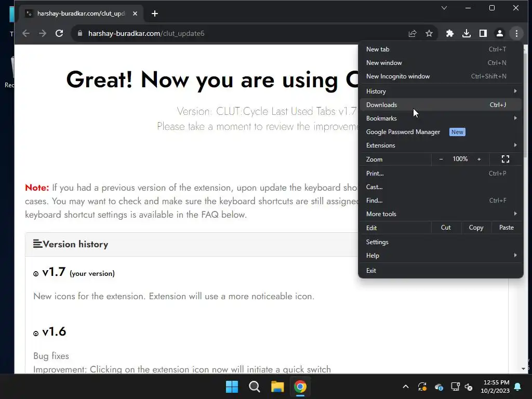The width and height of the screenshot is (532, 399).
Task: Reload the current page
Action: tap(59, 33)
